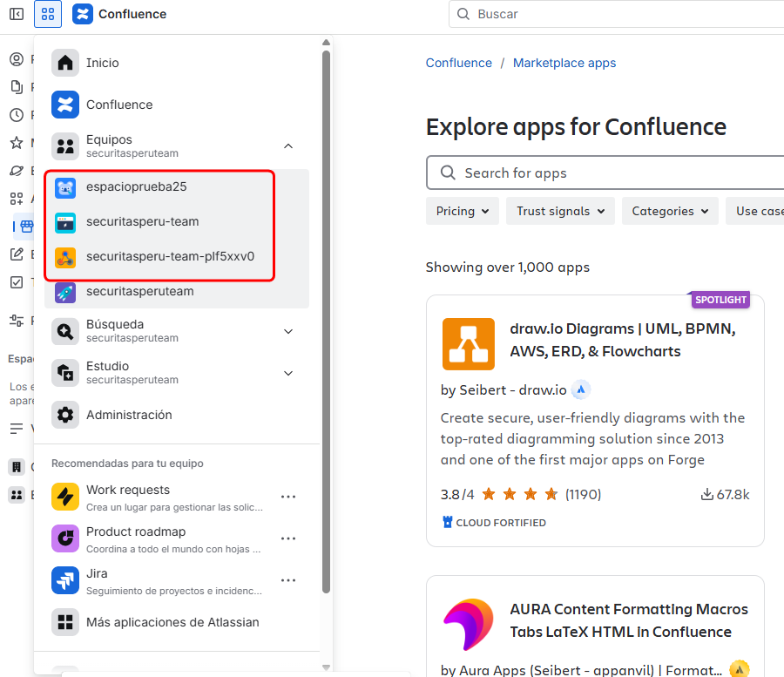
Task: Click 'Recomendadas para tu equipo' heading
Action: (x=127, y=464)
